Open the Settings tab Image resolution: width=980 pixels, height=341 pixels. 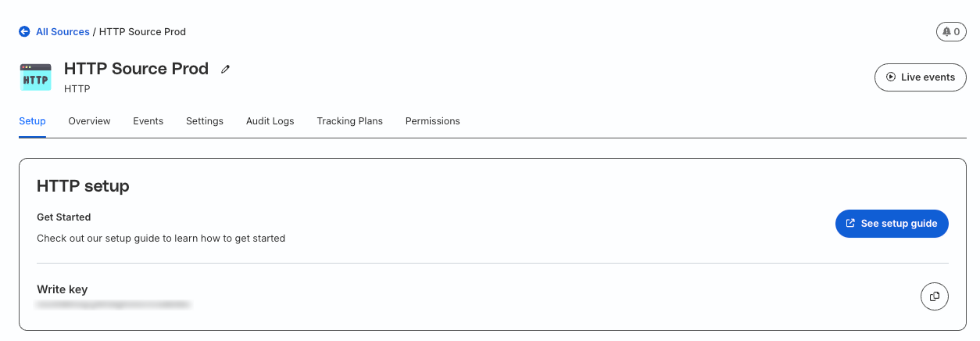[205, 121]
